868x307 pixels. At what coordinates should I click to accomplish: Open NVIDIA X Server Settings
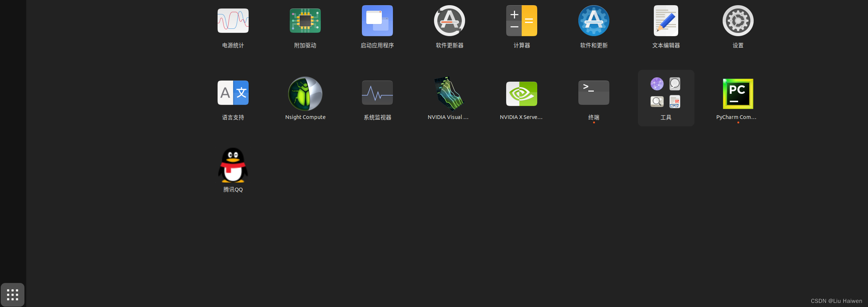tap(522, 93)
